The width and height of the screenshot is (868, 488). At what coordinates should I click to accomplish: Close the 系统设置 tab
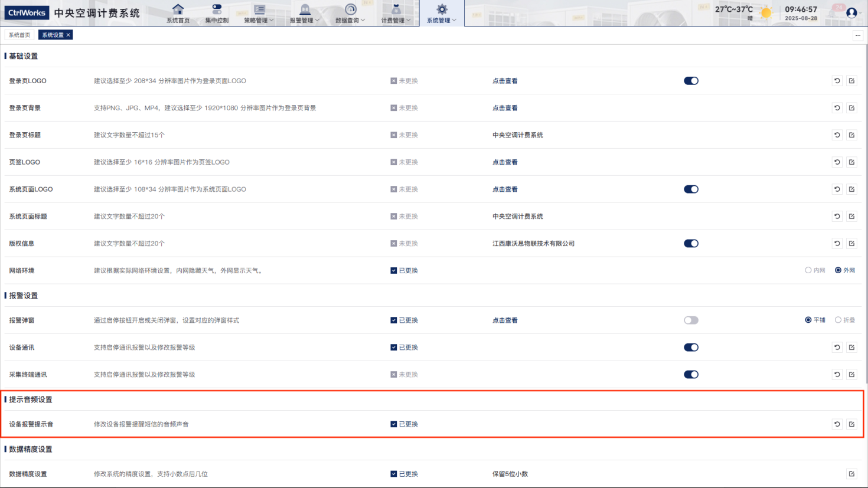[68, 35]
